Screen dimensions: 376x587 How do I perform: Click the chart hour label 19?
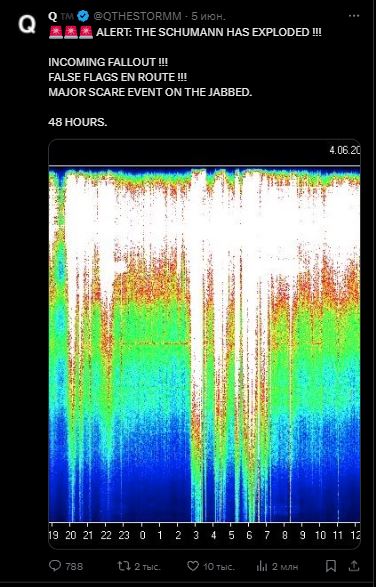(54, 535)
